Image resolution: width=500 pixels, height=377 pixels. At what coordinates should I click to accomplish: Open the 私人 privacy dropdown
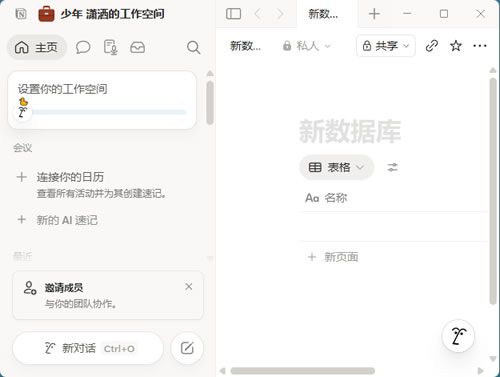click(x=306, y=46)
